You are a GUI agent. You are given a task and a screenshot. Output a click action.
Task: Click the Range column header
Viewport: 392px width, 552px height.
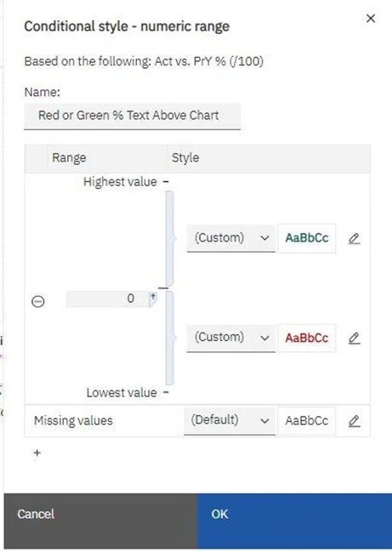[69, 157]
